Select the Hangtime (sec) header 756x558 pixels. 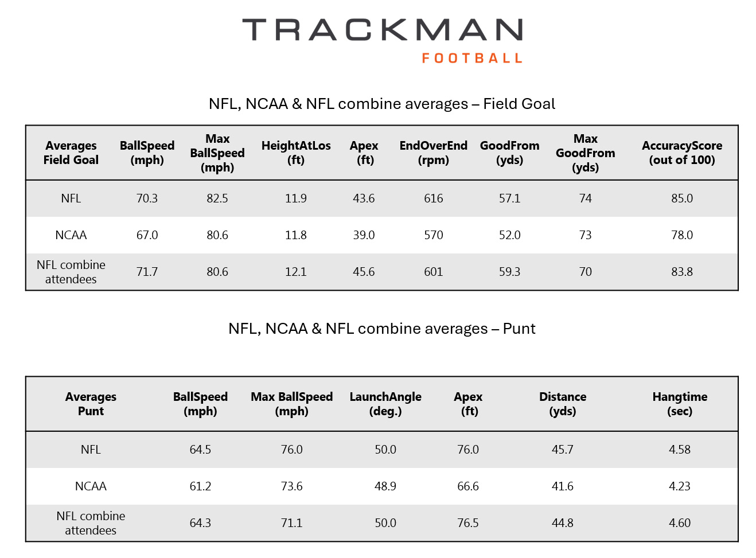(x=680, y=404)
